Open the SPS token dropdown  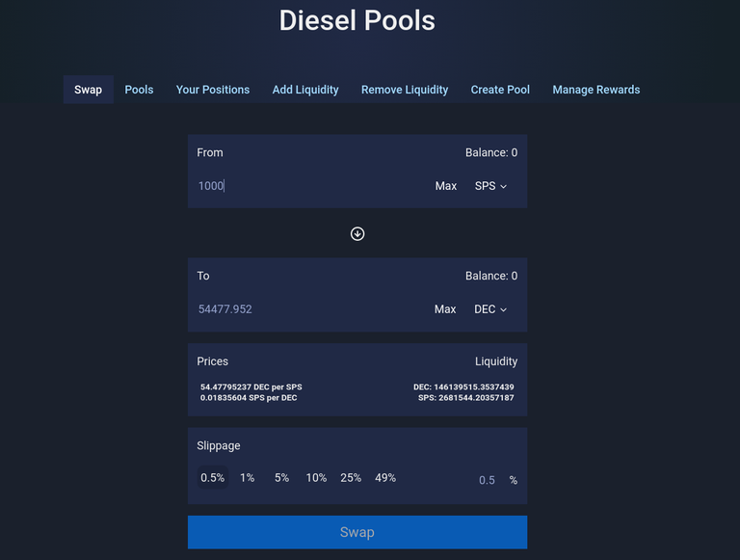[490, 186]
